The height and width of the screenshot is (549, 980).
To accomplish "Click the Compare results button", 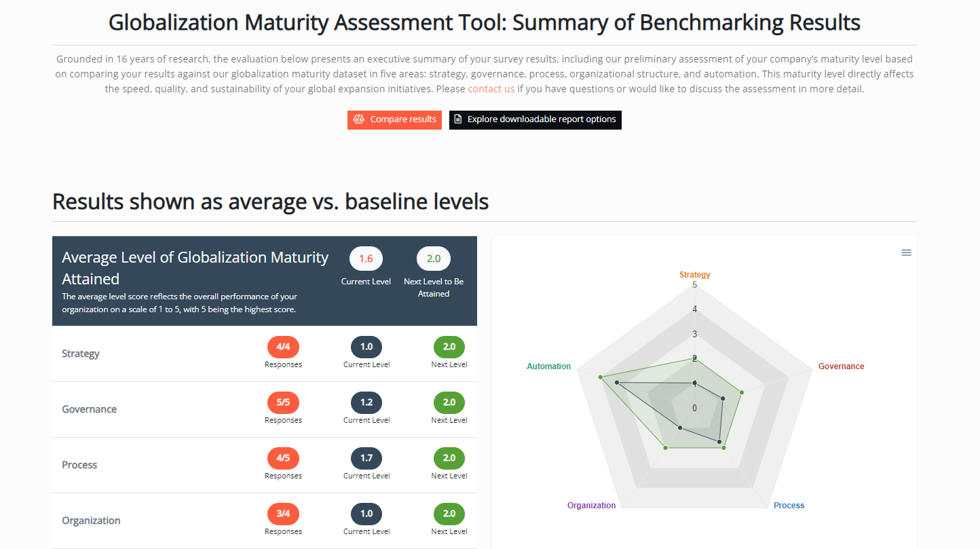I will 394,119.
